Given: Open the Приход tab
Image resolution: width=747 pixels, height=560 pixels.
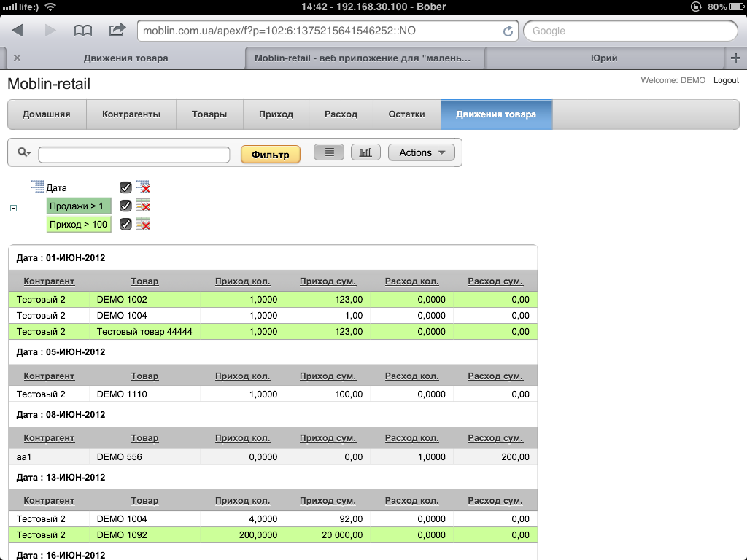Looking at the screenshot, I should click(x=276, y=114).
